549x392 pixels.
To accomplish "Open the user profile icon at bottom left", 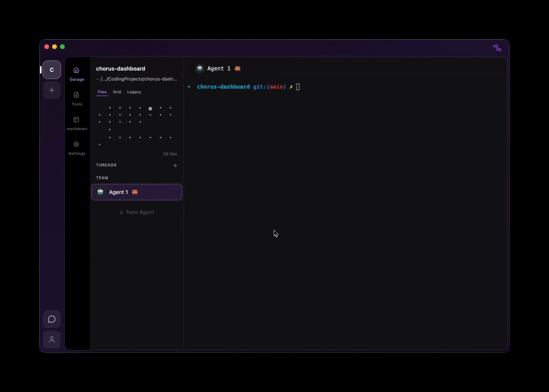I will (52, 340).
